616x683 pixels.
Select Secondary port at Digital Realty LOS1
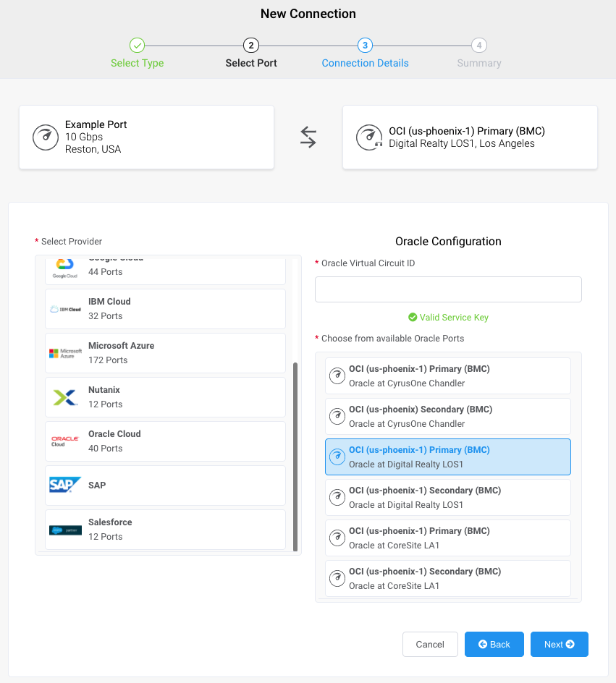[448, 498]
